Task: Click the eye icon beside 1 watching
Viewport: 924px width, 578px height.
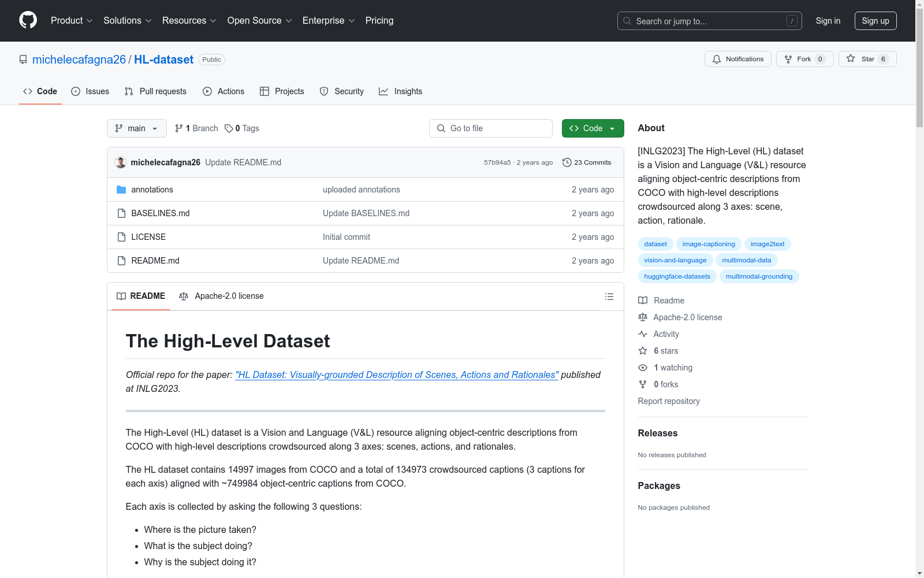Action: [x=643, y=368]
